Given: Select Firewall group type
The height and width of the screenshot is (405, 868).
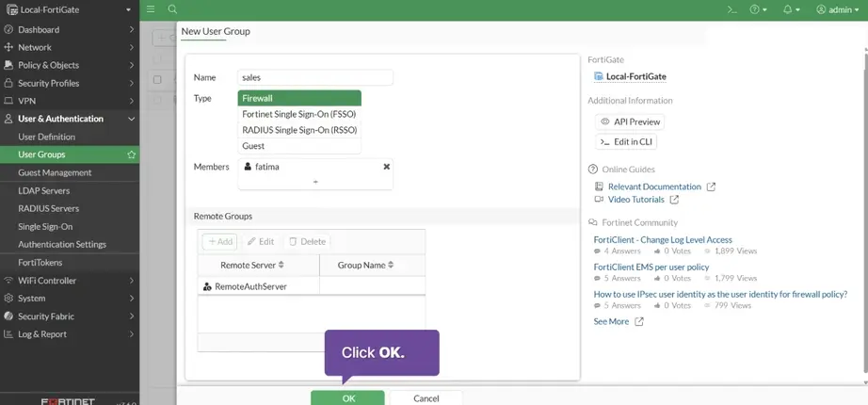Looking at the screenshot, I should click(x=299, y=98).
